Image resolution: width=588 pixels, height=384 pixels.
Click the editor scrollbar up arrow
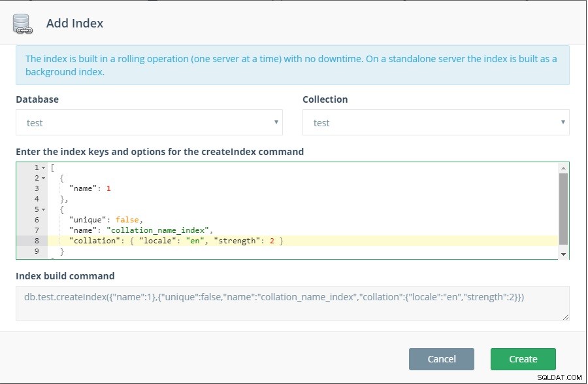[563, 168]
